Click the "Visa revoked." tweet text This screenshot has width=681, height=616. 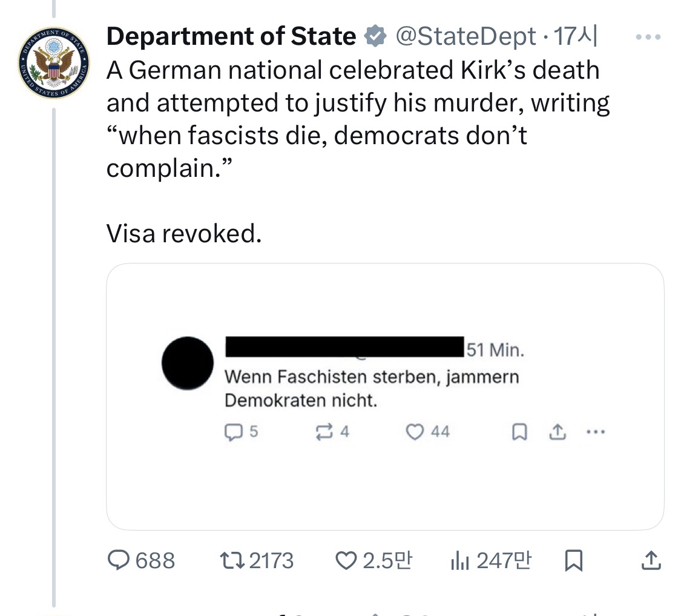click(x=184, y=234)
